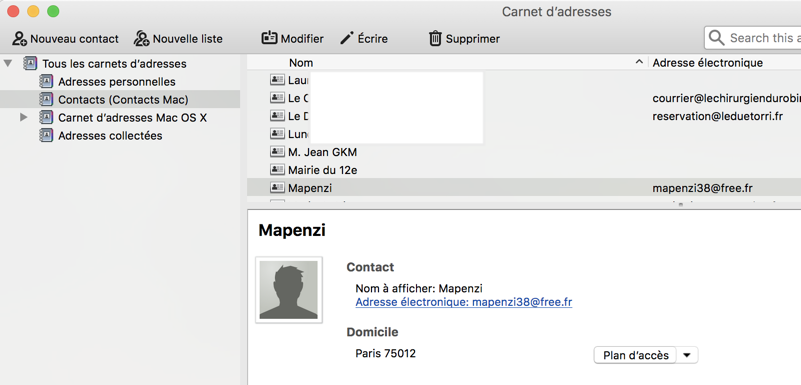
Task: Click Mapenzi's contact photo placeholder
Action: tap(289, 290)
